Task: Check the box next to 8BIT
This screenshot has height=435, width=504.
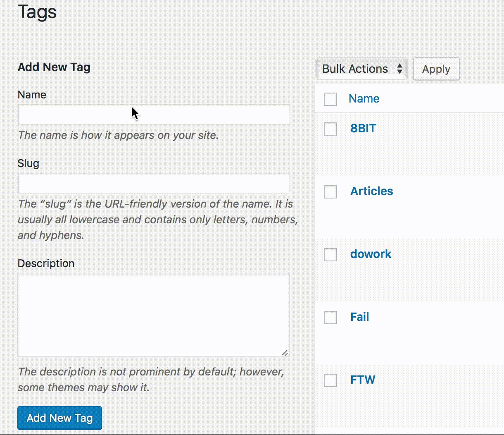Action: [x=330, y=129]
